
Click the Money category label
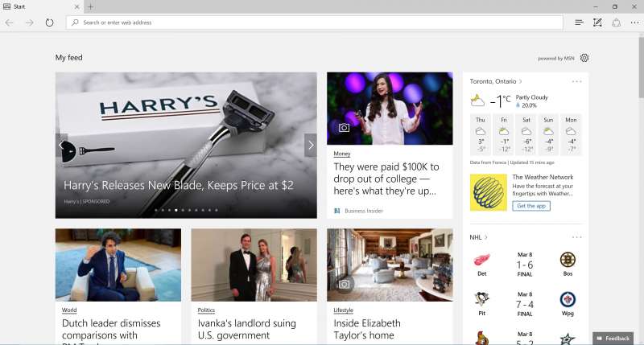pyautogui.click(x=341, y=154)
